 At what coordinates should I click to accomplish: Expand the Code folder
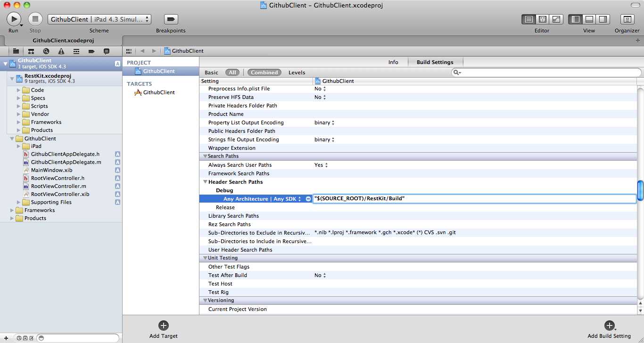(x=18, y=90)
